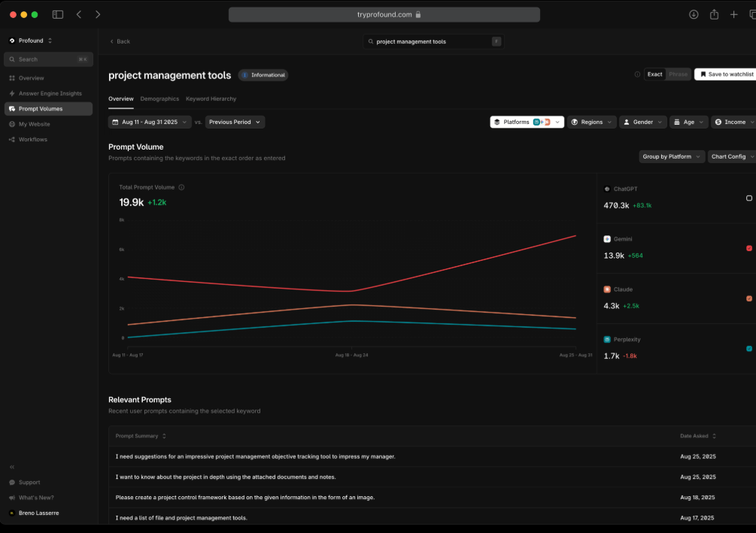Switch match mode to Phrase

point(678,74)
